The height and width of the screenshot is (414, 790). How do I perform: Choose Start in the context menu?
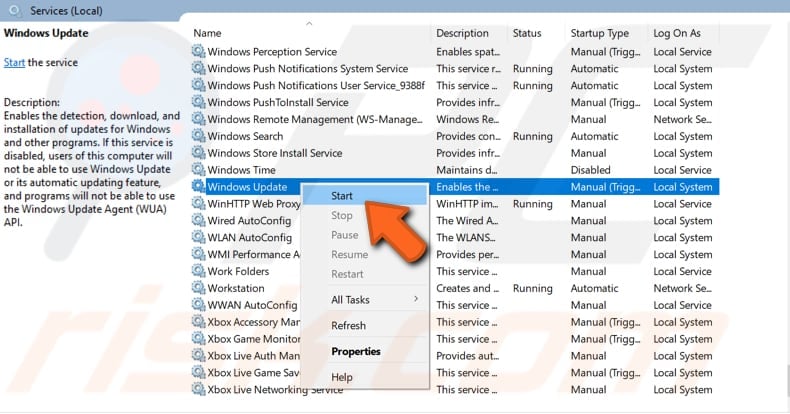365,195
